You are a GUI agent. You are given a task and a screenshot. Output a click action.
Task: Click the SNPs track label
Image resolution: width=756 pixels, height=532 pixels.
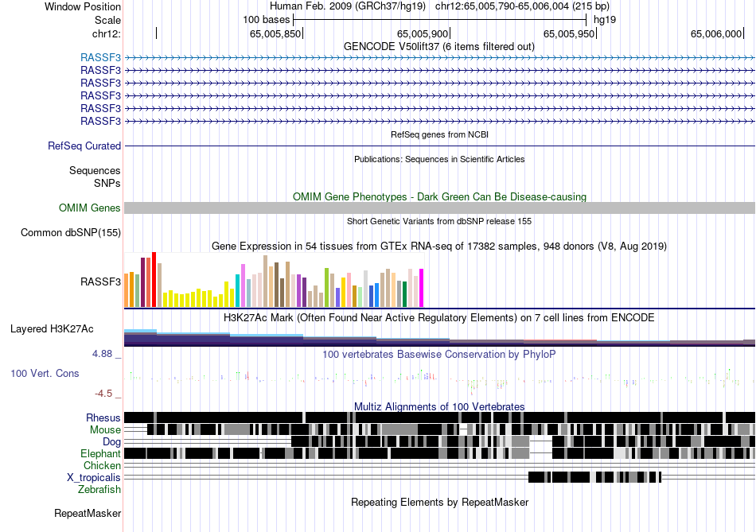pos(107,183)
